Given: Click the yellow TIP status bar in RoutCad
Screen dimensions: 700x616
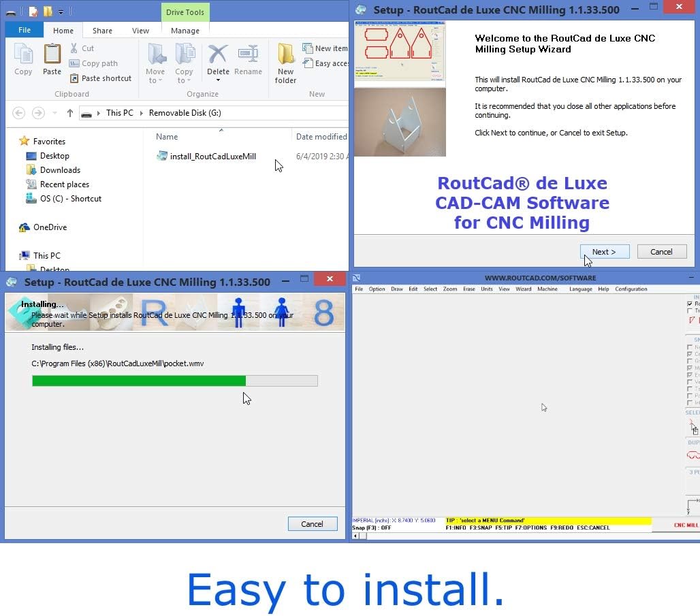Looking at the screenshot, I should click(x=548, y=521).
